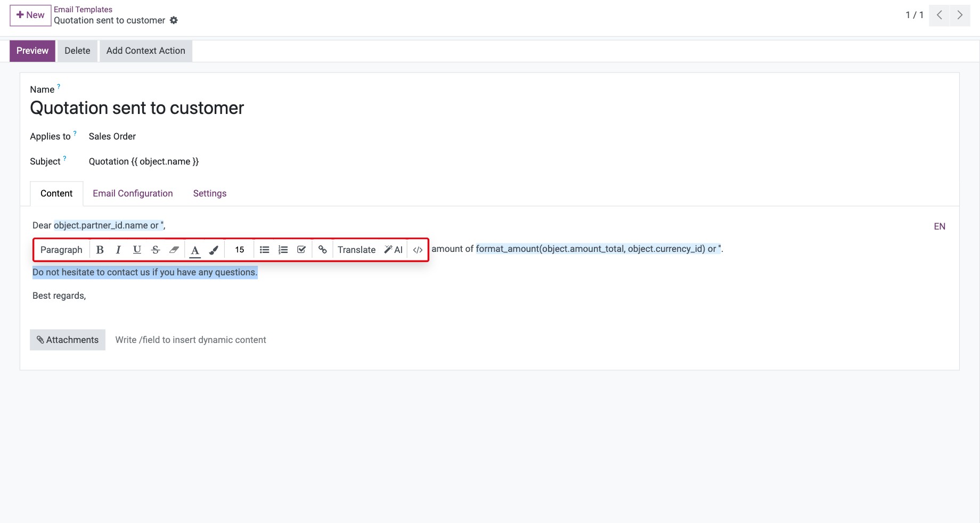Open the gear actions menu
Image resolution: width=980 pixels, height=523 pixels.
(174, 20)
